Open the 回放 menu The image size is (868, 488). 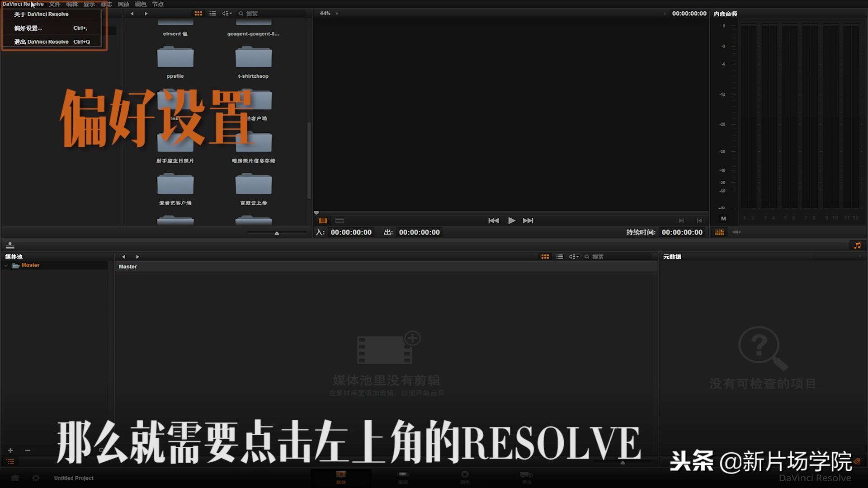pos(123,4)
